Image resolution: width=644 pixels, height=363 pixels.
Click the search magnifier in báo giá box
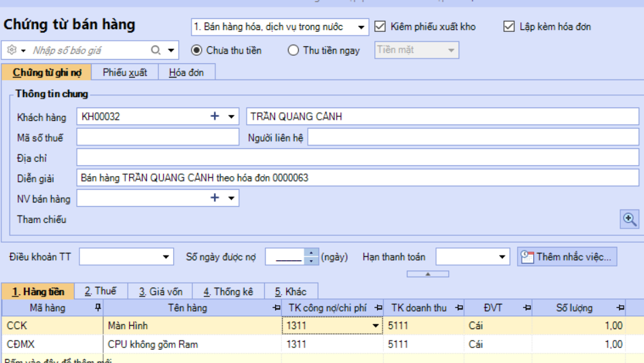click(x=156, y=50)
